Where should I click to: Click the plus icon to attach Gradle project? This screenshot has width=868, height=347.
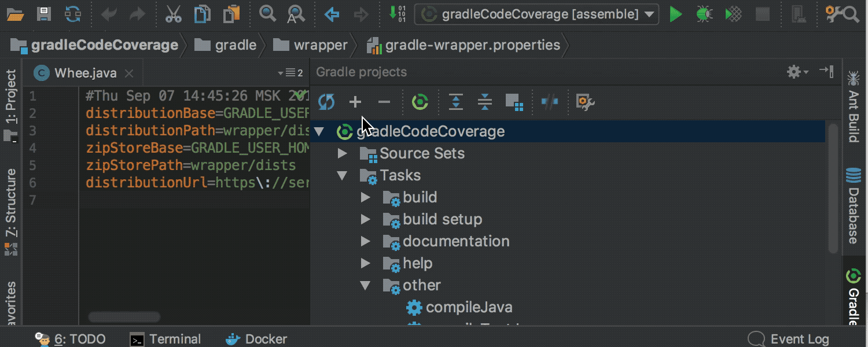[x=355, y=102]
